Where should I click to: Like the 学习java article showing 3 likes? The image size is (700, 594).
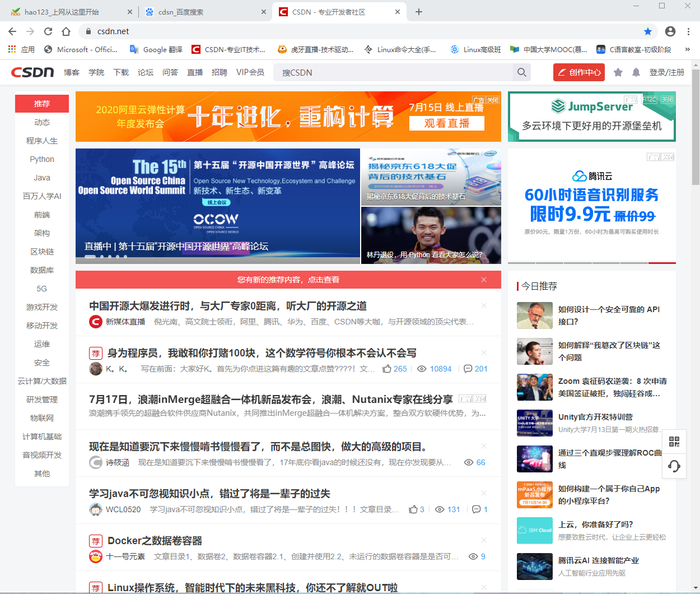[413, 509]
